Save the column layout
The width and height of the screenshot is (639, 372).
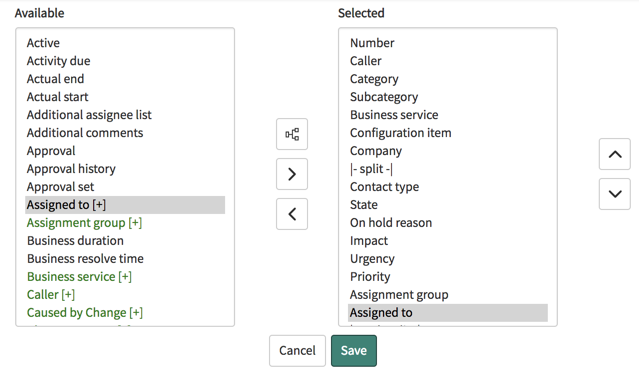tap(354, 350)
